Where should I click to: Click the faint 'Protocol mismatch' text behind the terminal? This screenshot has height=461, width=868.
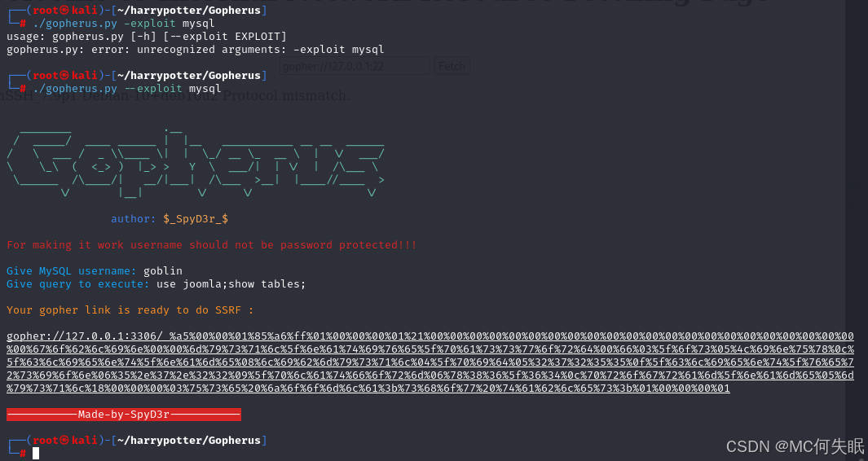click(286, 96)
